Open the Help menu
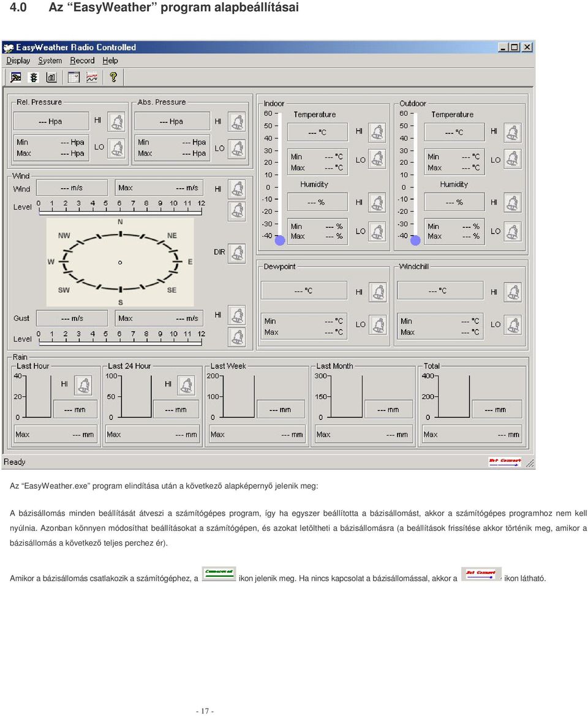Image resolution: width=588 pixels, height=716 pixels. coord(110,61)
